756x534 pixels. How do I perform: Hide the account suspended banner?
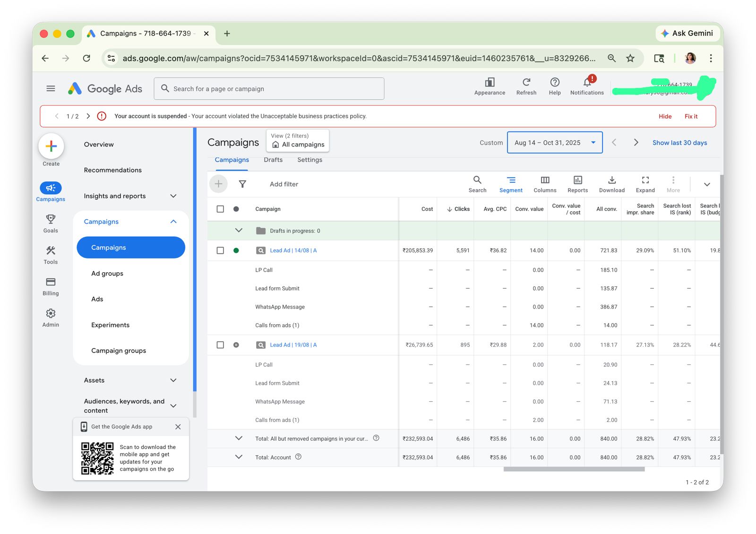665,116
